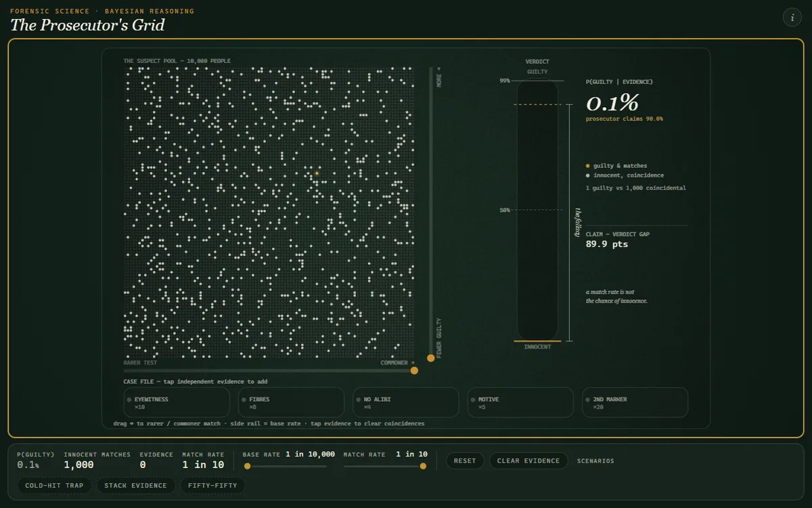
Task: Click the side rail base rate handle
Action: click(x=430, y=358)
